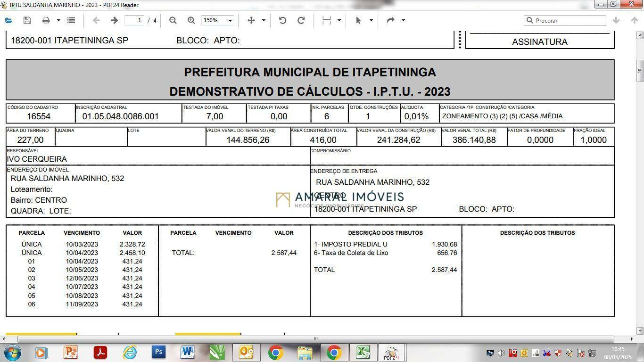Click the PDF24 taskbar button
This screenshot has height=362, width=644.
[391, 353]
